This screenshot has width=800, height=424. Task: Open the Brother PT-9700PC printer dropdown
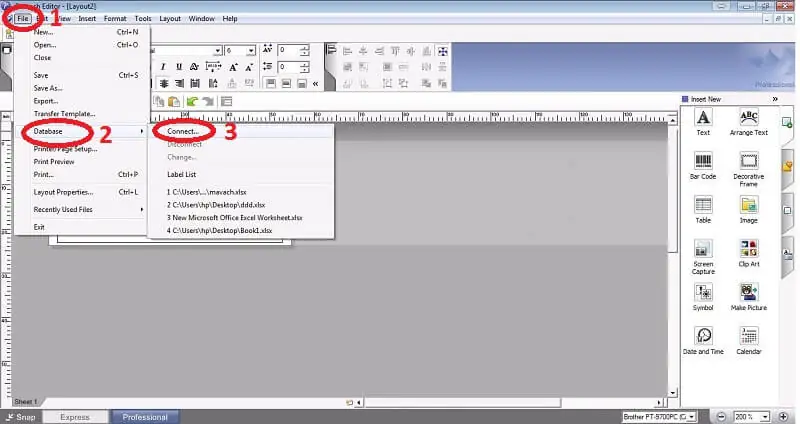(692, 417)
